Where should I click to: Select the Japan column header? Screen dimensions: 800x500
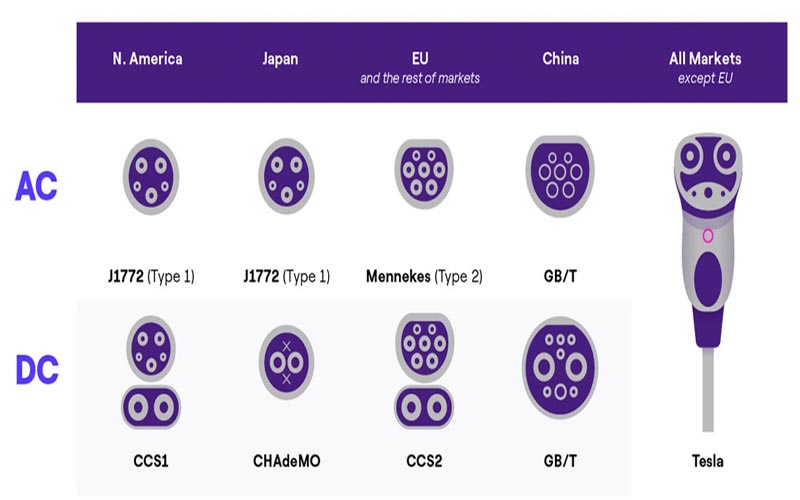(280, 59)
